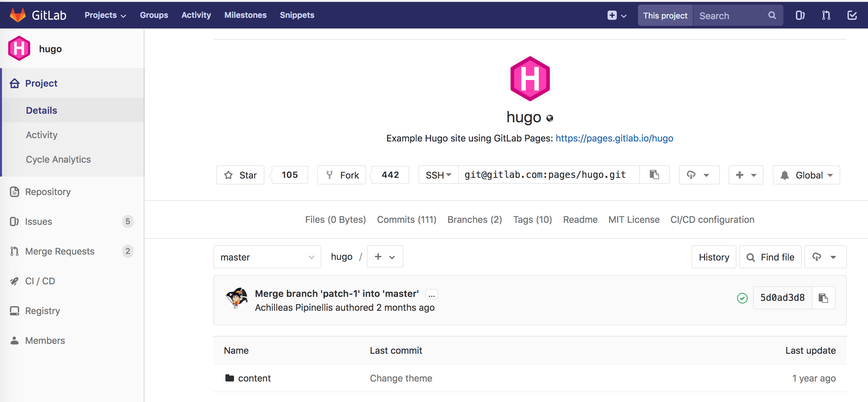
Task: Open the add file plus dropdown
Action: (385, 257)
